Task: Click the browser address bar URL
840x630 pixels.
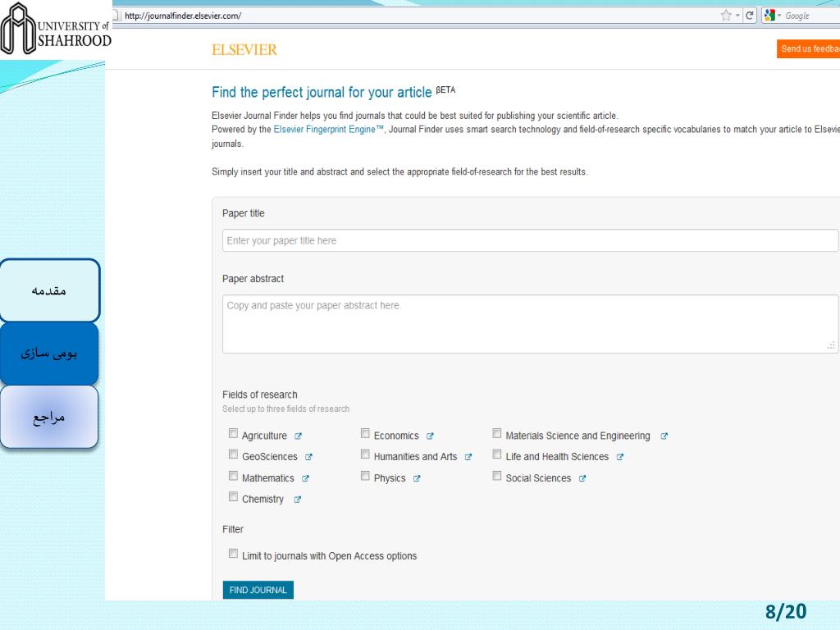Action: pos(183,16)
